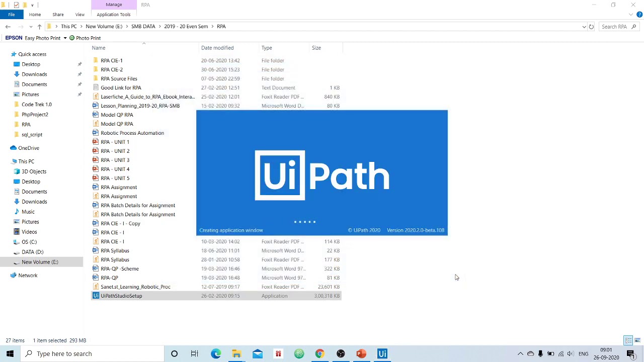Viewport: 644px width, 362px height.
Task: Jump to New Volume (E:) in breadcrumb
Action: coord(104,26)
